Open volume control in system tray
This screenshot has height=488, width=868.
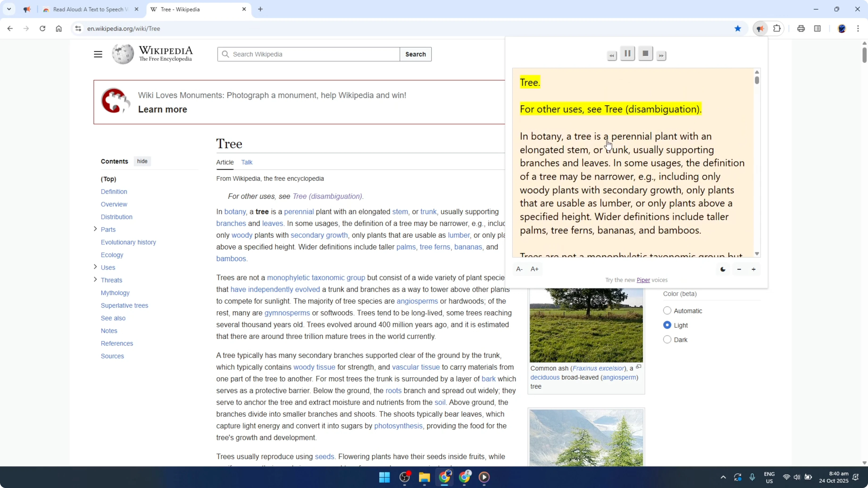point(797,477)
